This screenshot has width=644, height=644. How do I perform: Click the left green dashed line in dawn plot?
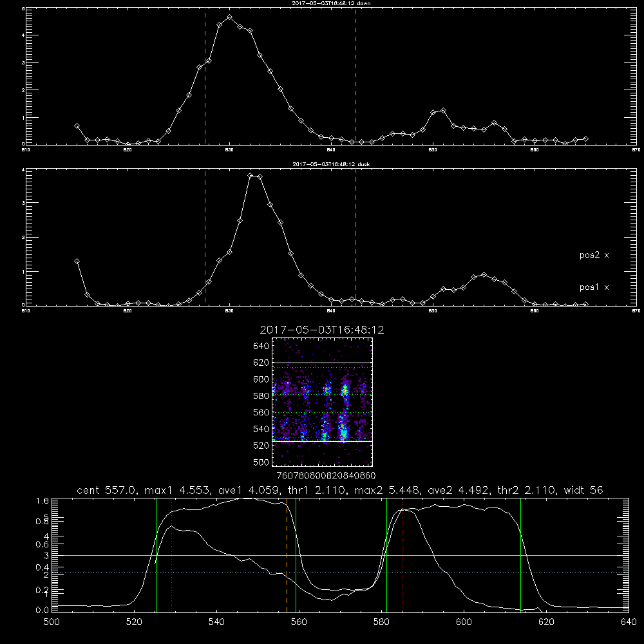205,76
